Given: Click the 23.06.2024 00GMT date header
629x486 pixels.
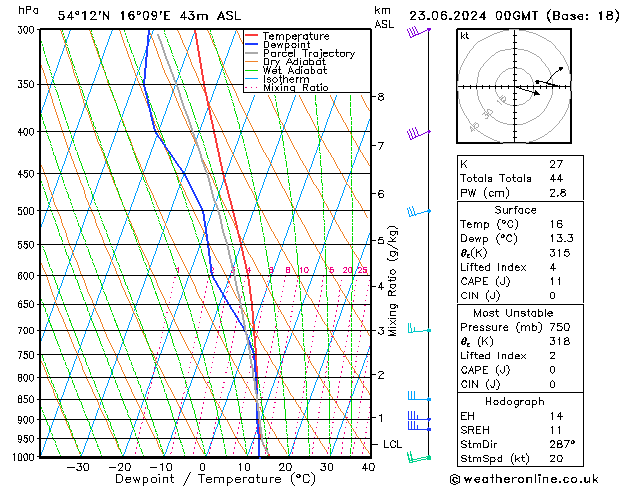Looking at the screenshot, I should (x=473, y=16).
